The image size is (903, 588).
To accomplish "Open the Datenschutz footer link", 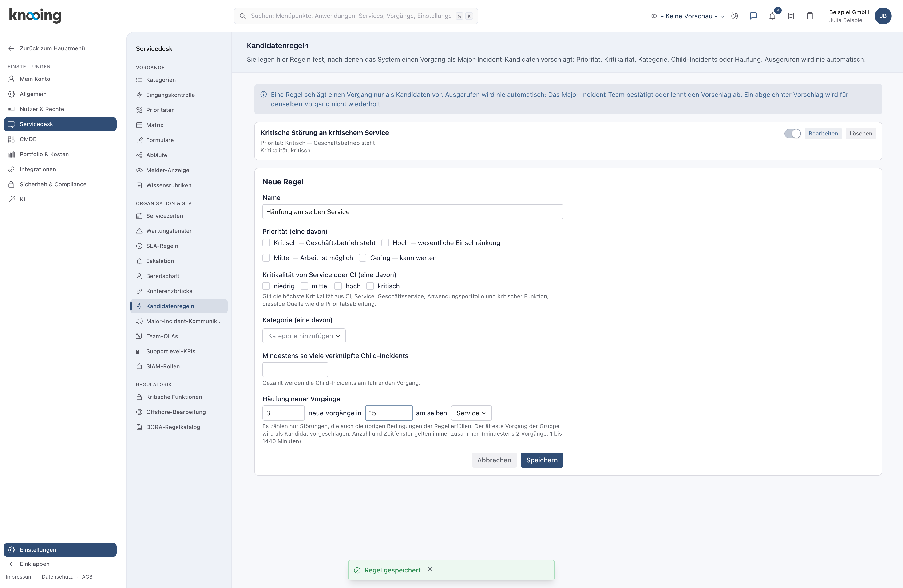I will tap(57, 577).
